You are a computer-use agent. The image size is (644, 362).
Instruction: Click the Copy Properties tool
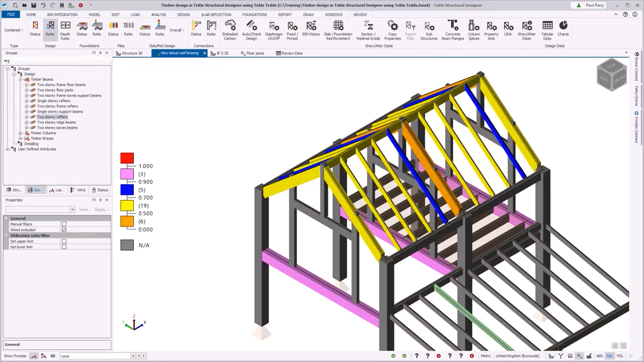(392, 31)
